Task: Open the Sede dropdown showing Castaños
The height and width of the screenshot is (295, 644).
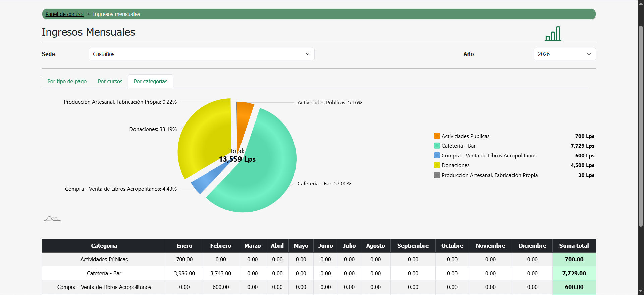Action: point(201,54)
